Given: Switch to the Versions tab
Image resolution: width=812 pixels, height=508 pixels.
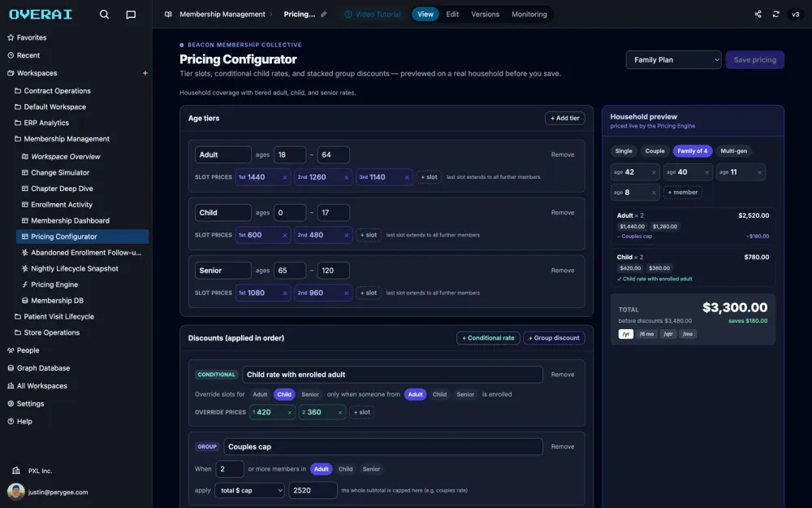Looking at the screenshot, I should pos(486,15).
